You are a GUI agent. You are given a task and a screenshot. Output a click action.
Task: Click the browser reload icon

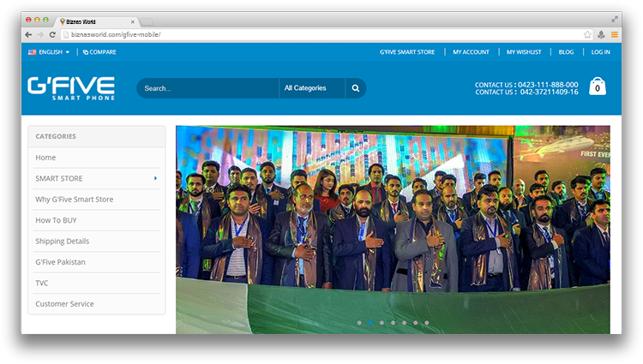click(x=53, y=34)
